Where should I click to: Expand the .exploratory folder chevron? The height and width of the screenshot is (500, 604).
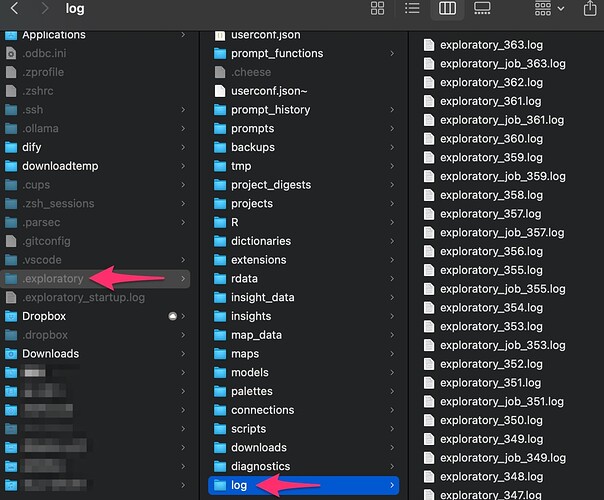click(x=183, y=279)
